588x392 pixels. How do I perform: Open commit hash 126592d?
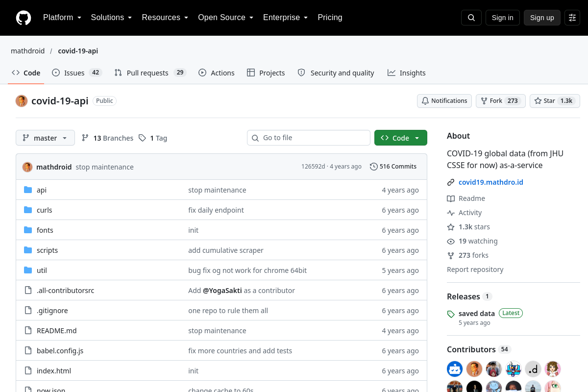313,167
